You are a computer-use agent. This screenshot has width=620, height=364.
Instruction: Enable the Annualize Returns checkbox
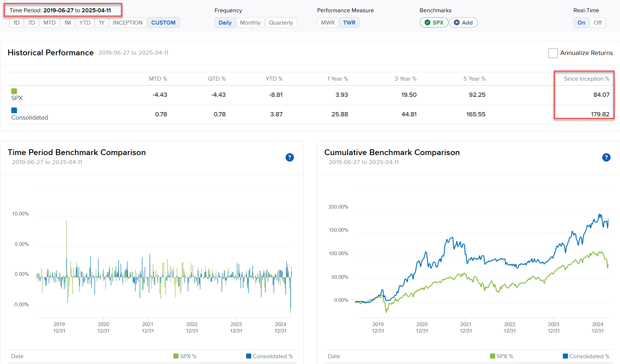tap(553, 53)
